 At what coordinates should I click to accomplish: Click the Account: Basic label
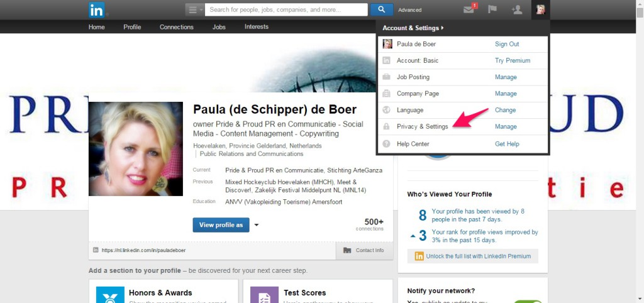(x=418, y=60)
